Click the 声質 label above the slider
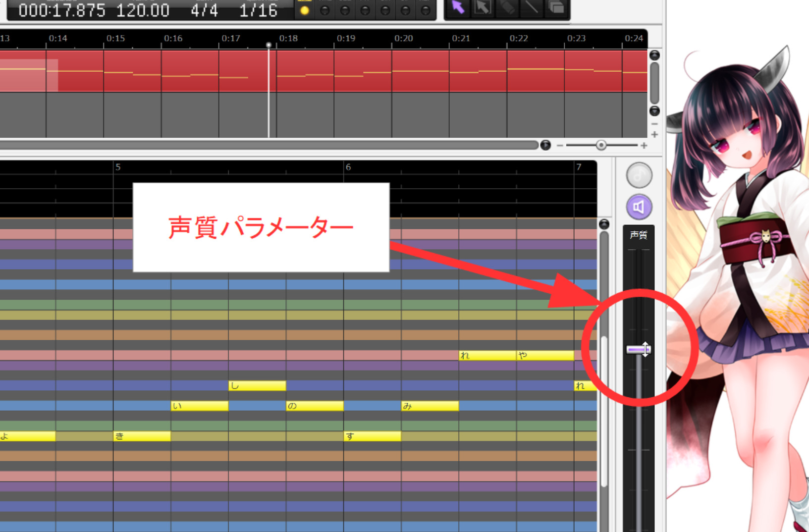This screenshot has width=809, height=532. [639, 235]
